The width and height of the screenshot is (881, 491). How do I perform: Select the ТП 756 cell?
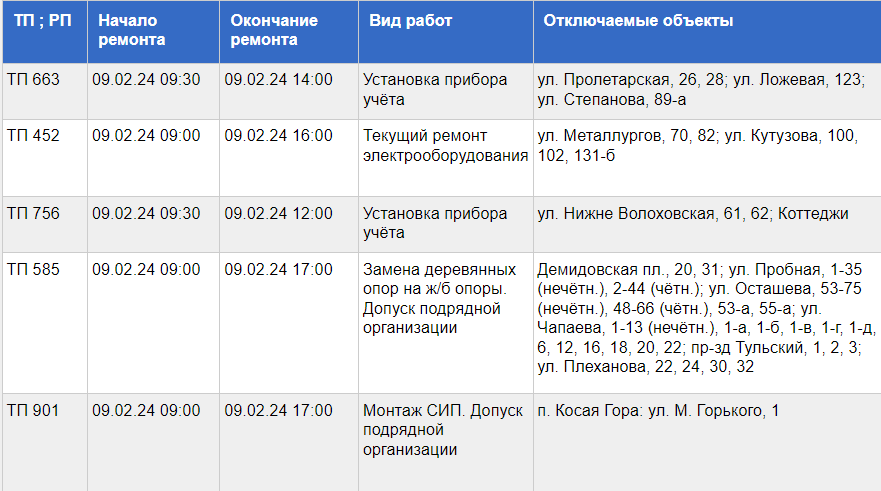pos(45,225)
